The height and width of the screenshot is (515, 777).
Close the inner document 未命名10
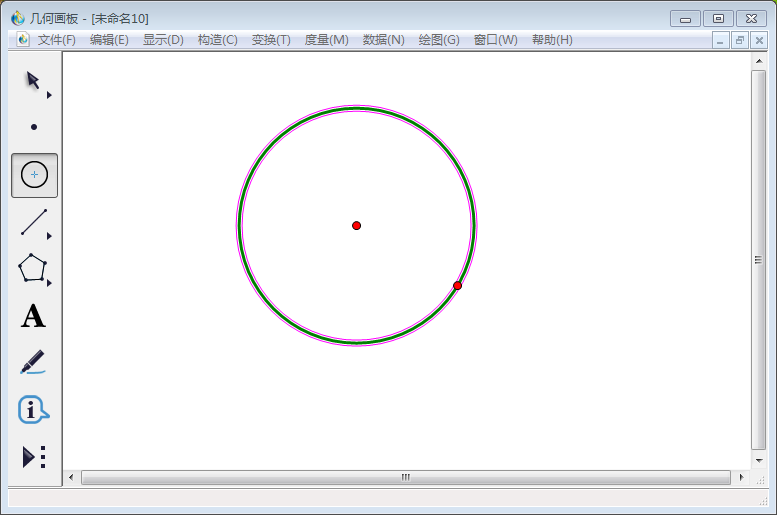click(x=759, y=40)
